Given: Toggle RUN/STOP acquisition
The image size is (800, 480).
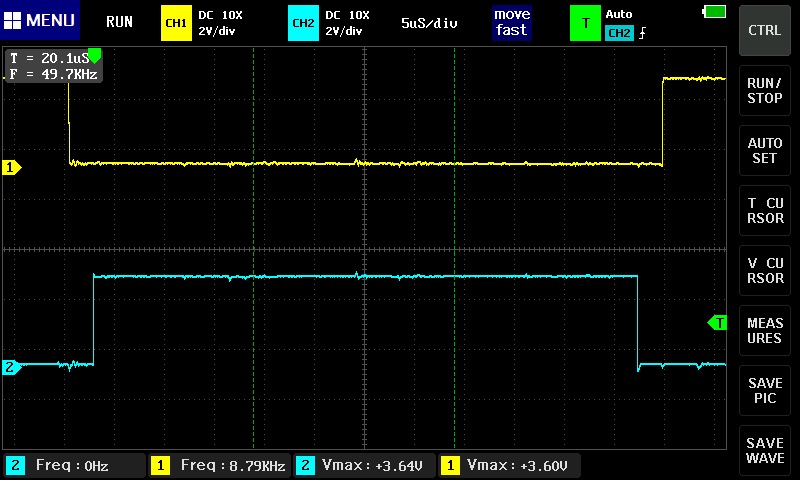Looking at the screenshot, I should [x=765, y=90].
